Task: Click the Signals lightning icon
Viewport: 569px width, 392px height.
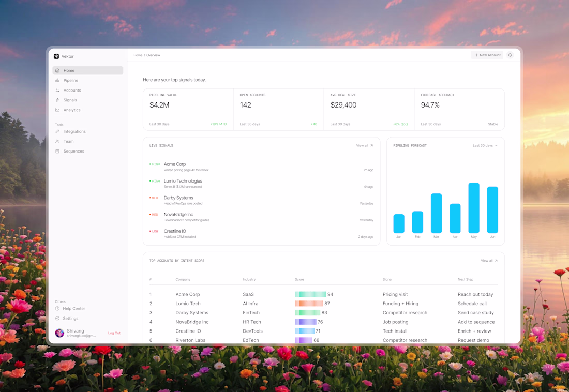Action: click(57, 100)
